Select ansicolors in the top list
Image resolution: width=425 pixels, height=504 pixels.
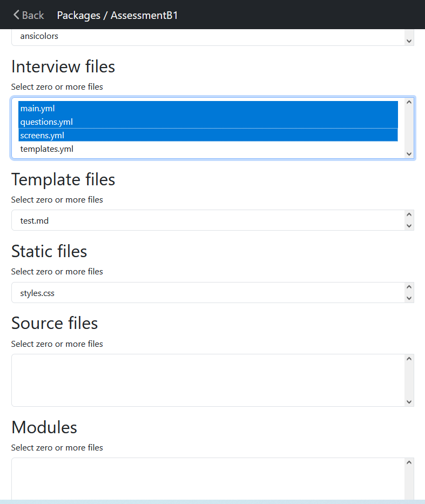click(x=39, y=36)
